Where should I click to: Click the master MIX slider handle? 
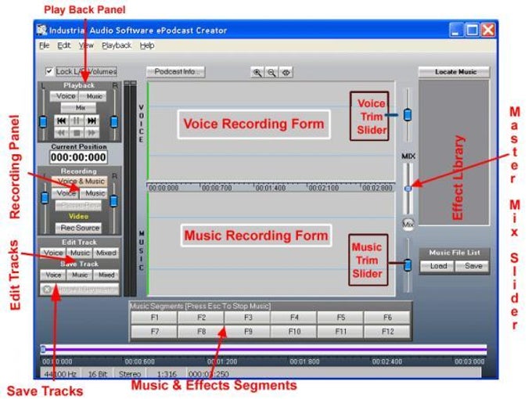pos(408,189)
